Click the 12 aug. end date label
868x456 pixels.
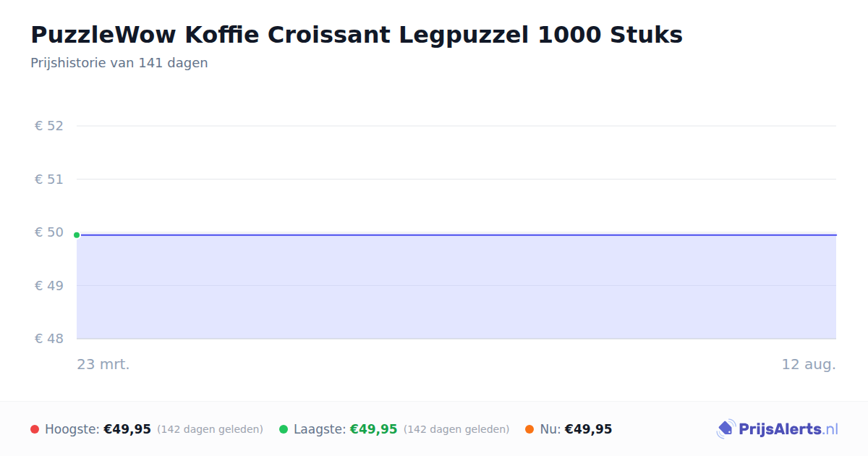809,364
